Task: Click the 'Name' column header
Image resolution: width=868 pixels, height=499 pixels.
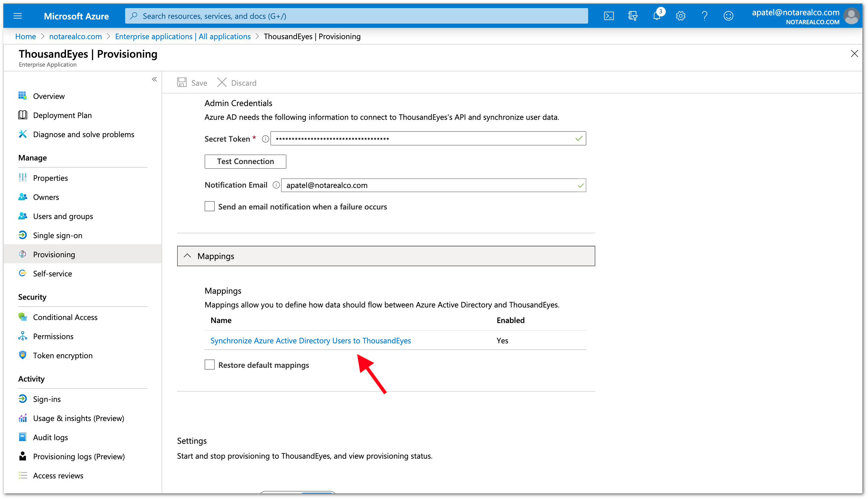Action: click(221, 320)
